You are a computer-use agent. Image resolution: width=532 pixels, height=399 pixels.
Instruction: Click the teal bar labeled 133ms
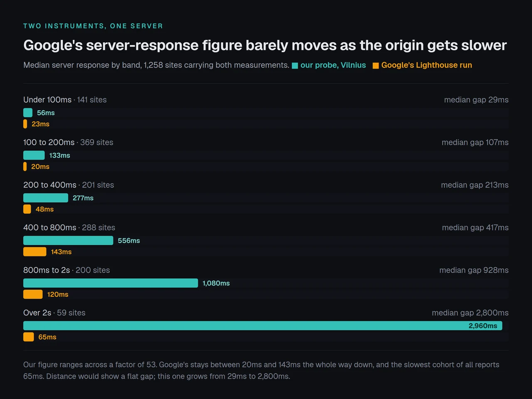click(34, 155)
